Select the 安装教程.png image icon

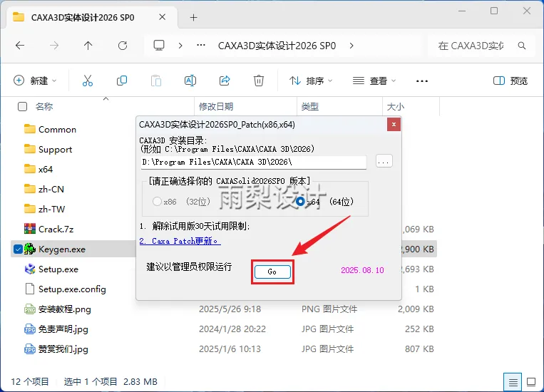click(30, 309)
